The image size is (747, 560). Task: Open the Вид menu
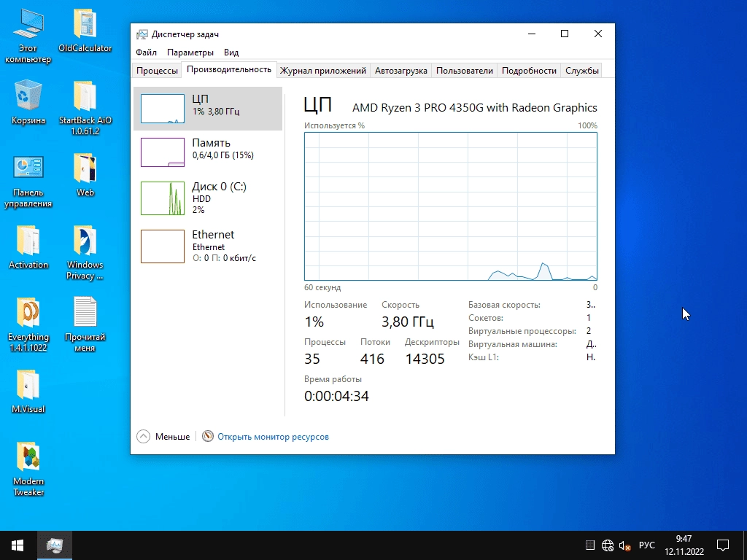(x=231, y=52)
